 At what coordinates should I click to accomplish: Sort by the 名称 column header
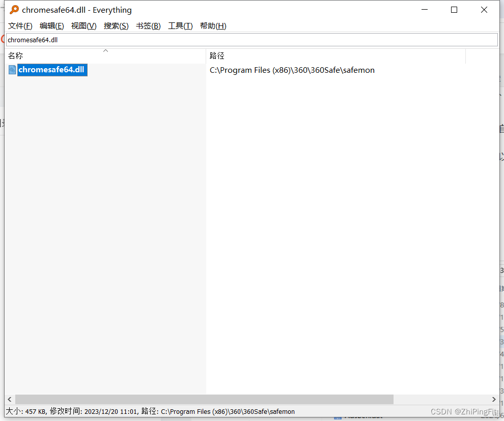click(105, 56)
